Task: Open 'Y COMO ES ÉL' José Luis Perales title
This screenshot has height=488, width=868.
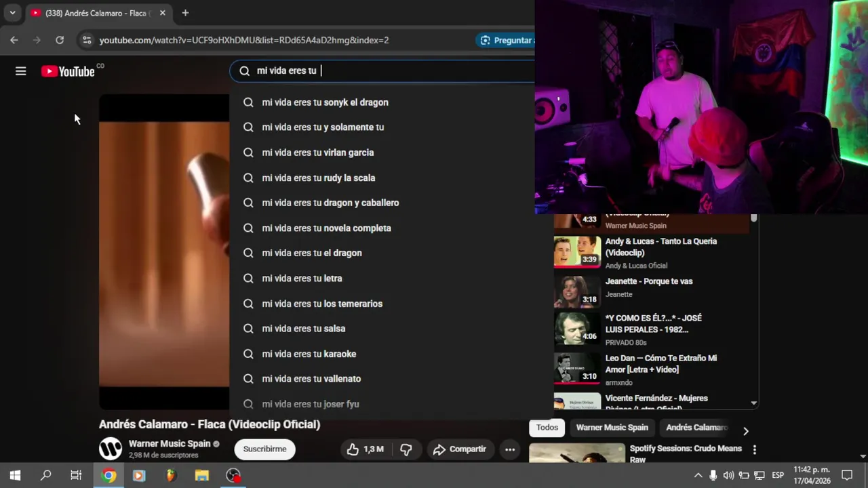Action: [654, 323]
